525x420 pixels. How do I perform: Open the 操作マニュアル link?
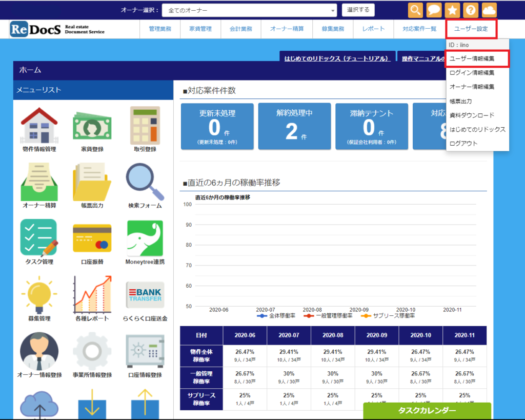[x=423, y=58]
